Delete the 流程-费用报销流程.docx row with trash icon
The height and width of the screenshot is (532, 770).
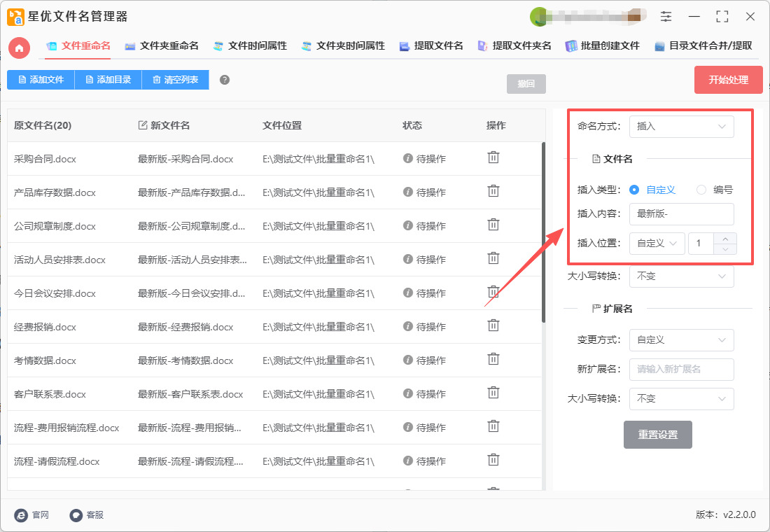click(x=493, y=426)
